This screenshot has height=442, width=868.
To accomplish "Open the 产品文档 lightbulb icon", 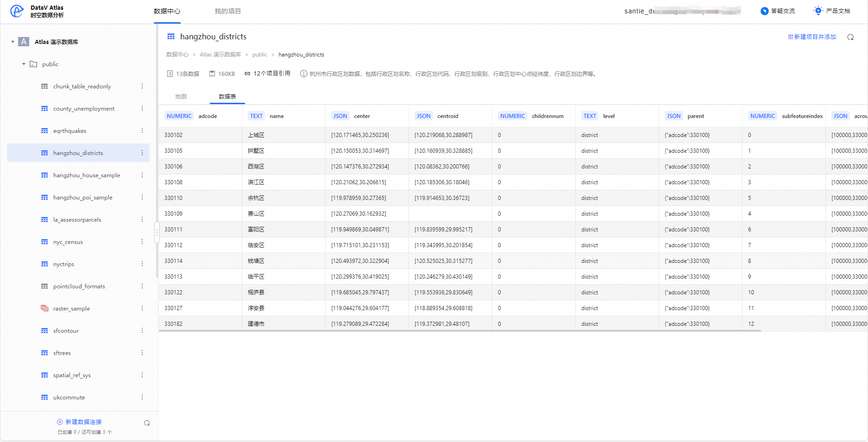I will pyautogui.click(x=818, y=11).
